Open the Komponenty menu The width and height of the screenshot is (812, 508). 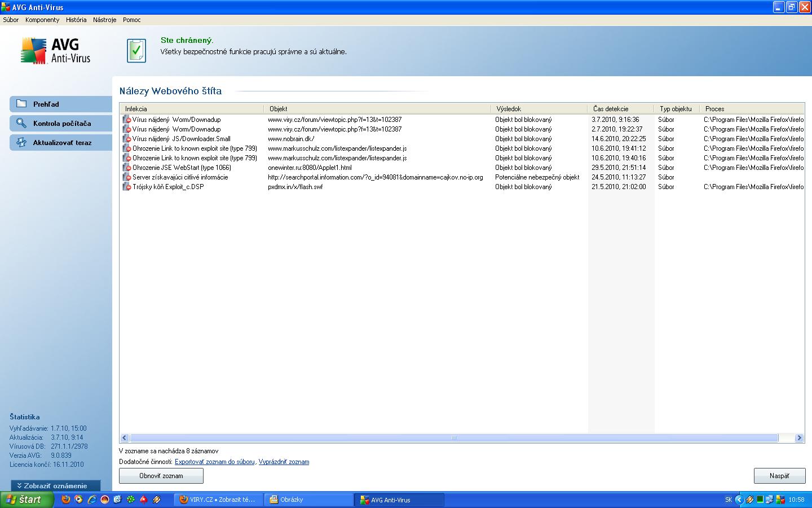(42, 20)
